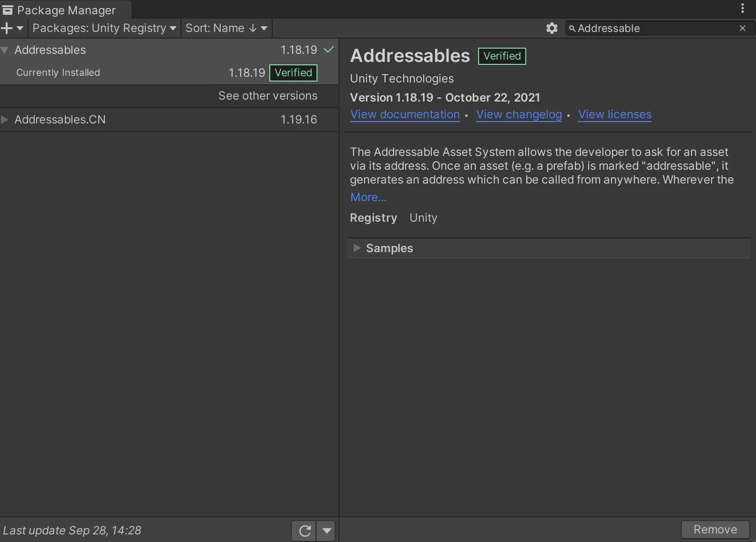Refresh the package list
The height and width of the screenshot is (542, 756).
[304, 531]
